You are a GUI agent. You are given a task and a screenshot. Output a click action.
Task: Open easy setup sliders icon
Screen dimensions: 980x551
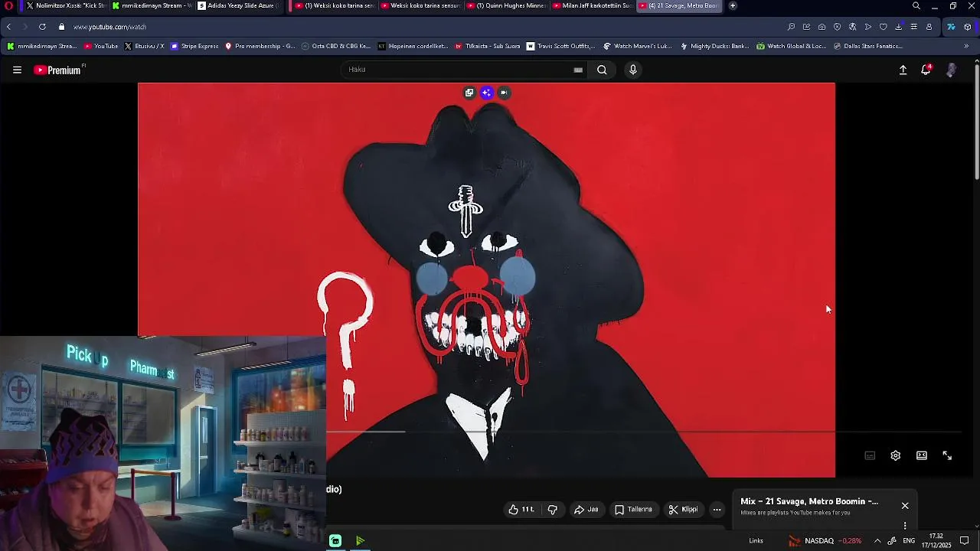click(x=913, y=27)
